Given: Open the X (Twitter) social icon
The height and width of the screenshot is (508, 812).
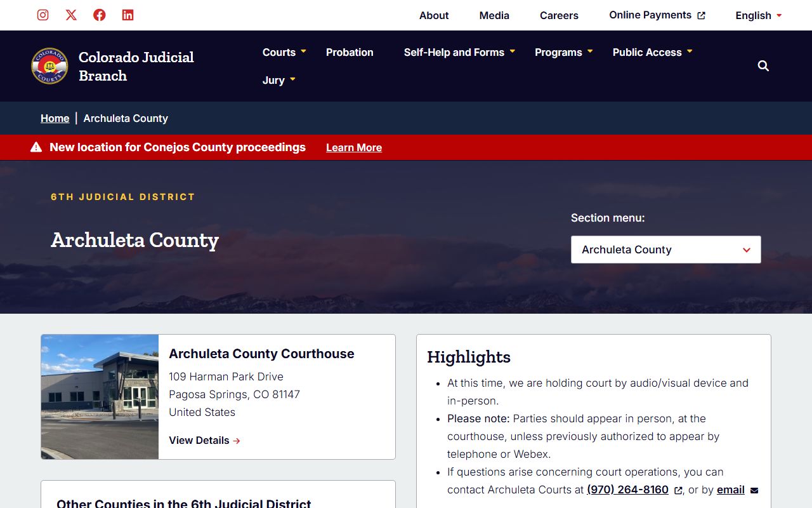Looking at the screenshot, I should tap(71, 15).
